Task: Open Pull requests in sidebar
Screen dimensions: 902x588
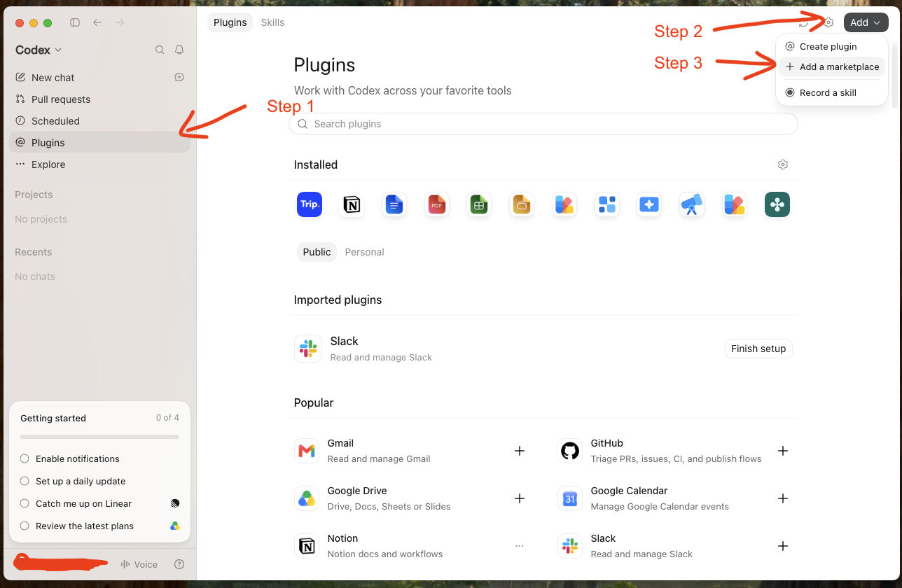Action: tap(99, 99)
